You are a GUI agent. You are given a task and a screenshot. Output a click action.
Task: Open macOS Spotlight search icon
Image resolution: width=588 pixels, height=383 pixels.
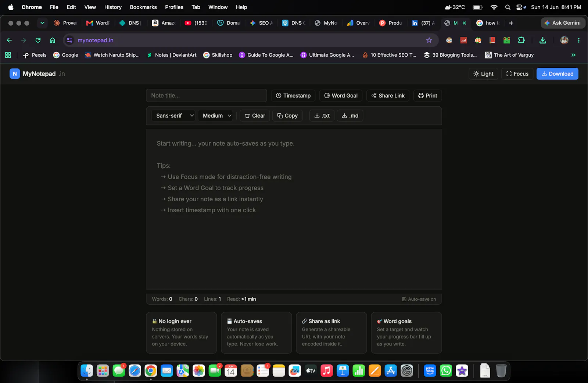pos(508,7)
